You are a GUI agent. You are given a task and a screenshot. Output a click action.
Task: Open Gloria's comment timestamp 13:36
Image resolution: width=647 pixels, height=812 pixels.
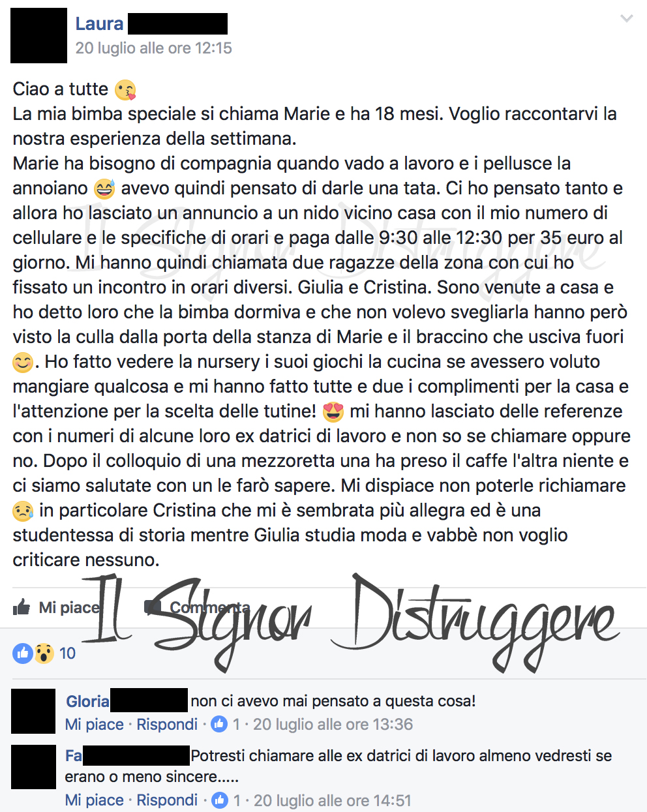coord(333,725)
